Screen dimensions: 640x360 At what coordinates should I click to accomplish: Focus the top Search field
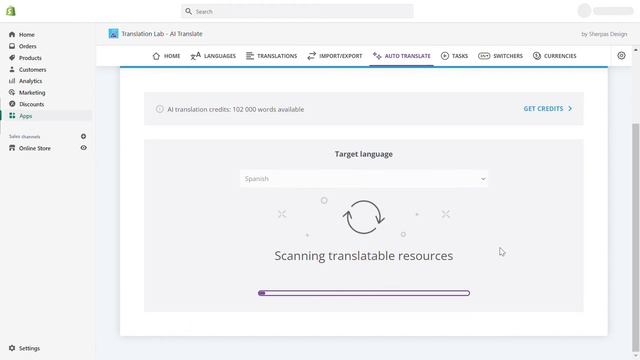[297, 11]
